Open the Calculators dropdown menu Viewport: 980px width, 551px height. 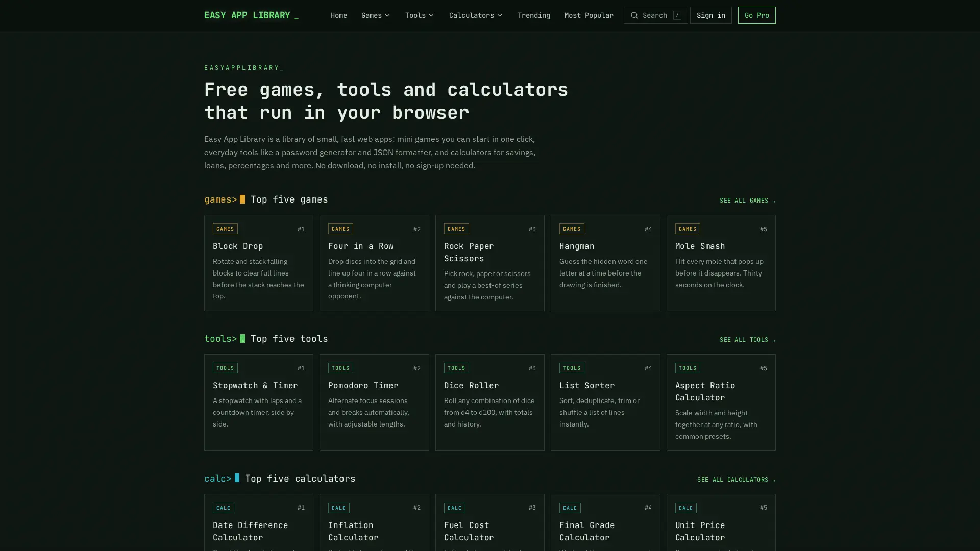pos(476,15)
